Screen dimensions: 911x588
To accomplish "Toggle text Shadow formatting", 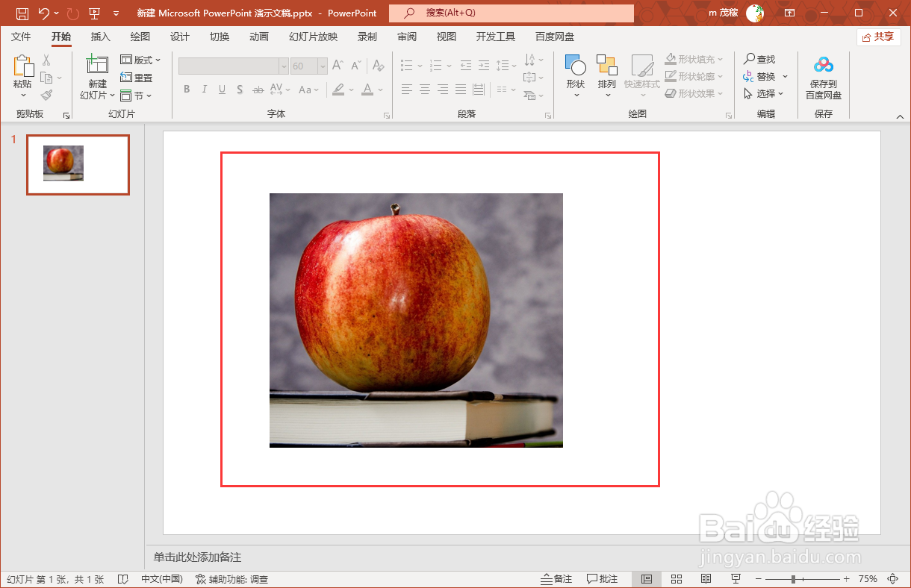I will [240, 90].
